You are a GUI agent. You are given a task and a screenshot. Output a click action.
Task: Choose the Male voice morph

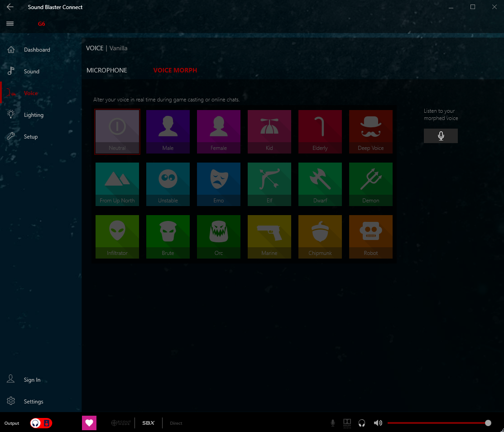[168, 132]
